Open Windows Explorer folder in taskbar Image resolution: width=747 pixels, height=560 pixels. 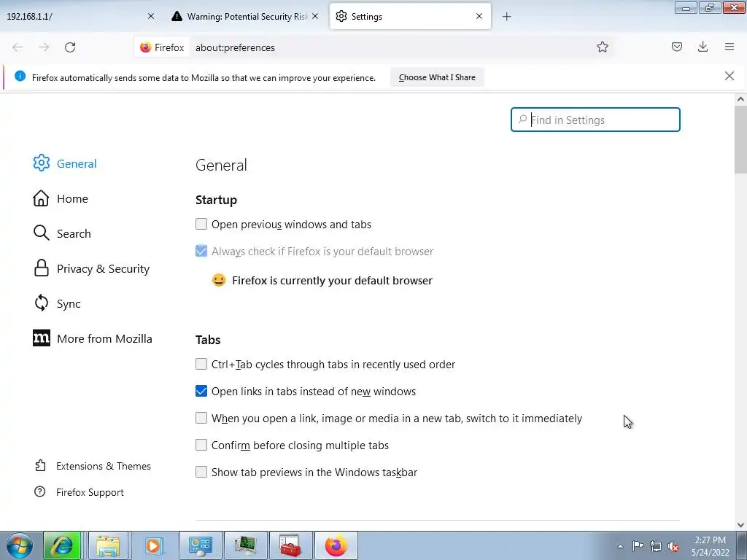[108, 545]
